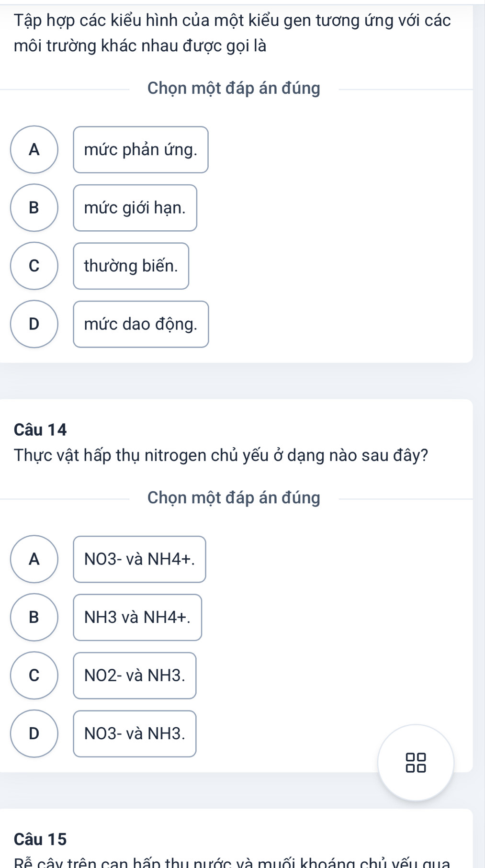Image resolution: width=485 pixels, height=868 pixels.
Task: Select radio C for 'NO2- và NH3'
Action: (x=34, y=675)
